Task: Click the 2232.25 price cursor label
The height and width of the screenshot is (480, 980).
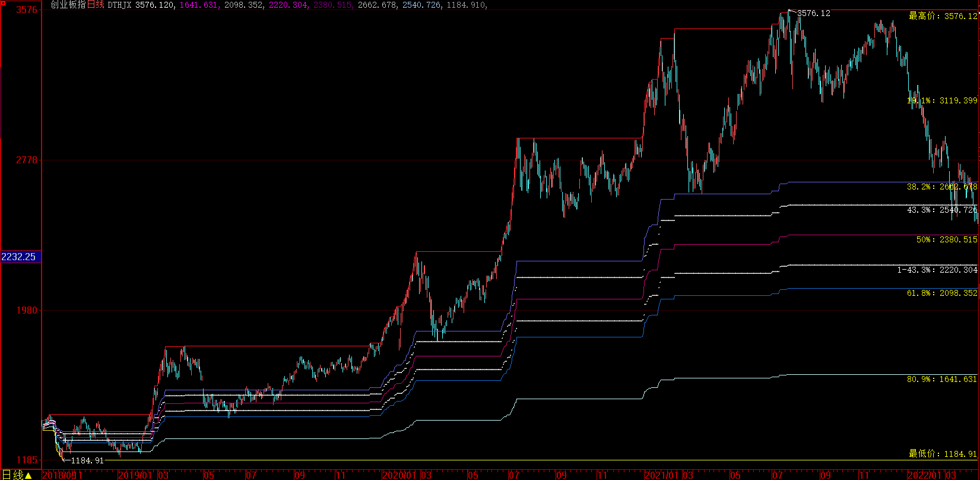Action: click(20, 257)
